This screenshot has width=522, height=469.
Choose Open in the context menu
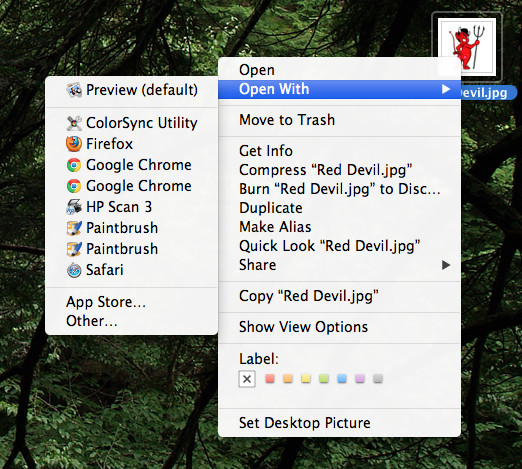pyautogui.click(x=339, y=70)
